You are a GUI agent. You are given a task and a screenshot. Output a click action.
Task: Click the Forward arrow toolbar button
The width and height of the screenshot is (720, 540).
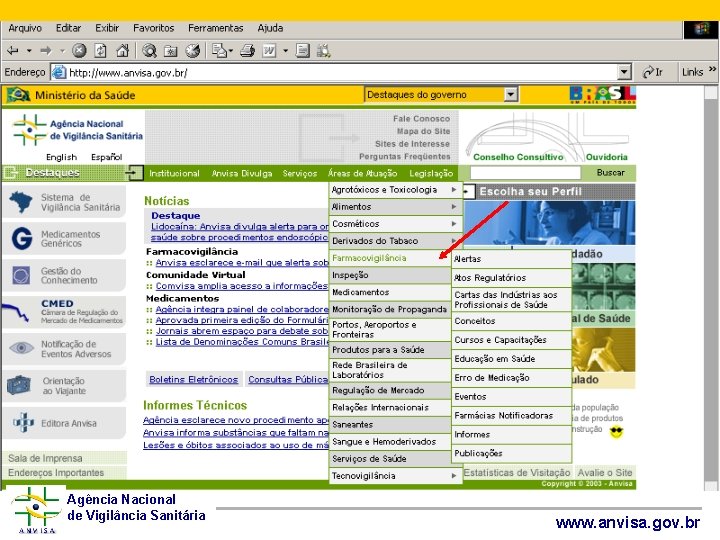(x=46, y=51)
